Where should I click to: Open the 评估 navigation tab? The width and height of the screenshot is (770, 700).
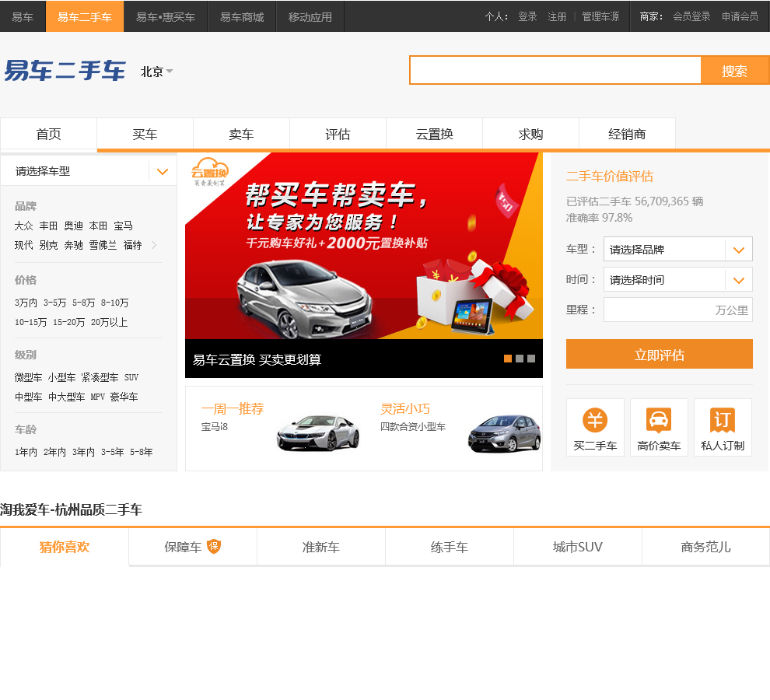pos(338,134)
